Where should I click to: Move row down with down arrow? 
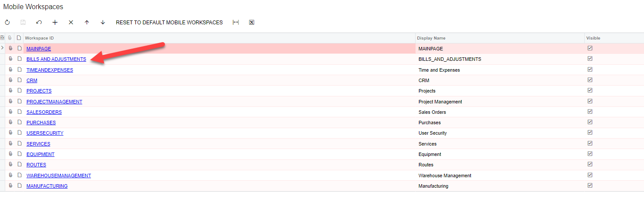(x=103, y=22)
